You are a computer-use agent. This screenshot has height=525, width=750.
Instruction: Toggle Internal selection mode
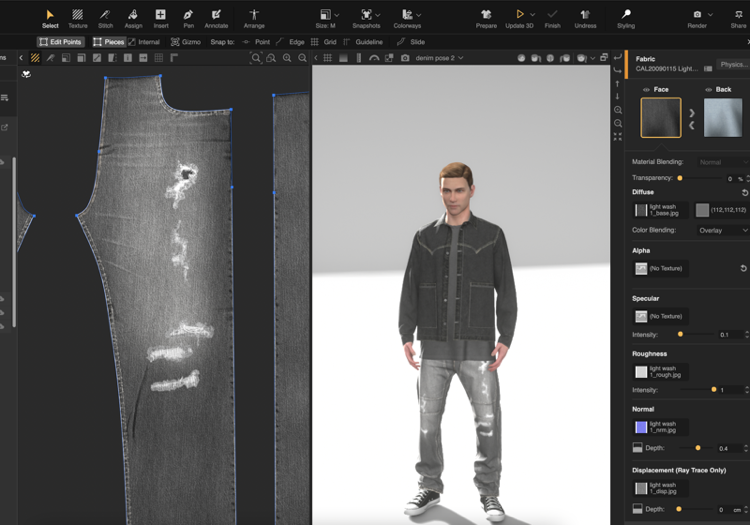[x=144, y=42]
